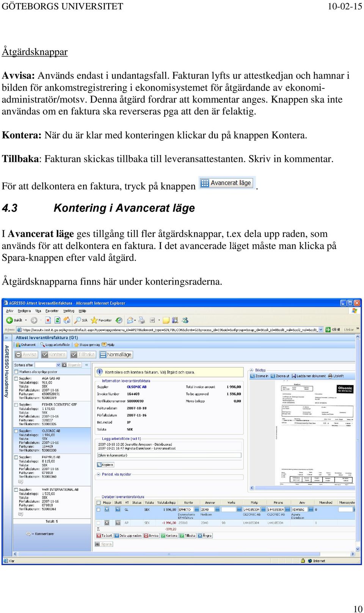Click Dela upp raden button
The image size is (364, 613).
click(x=128, y=536)
